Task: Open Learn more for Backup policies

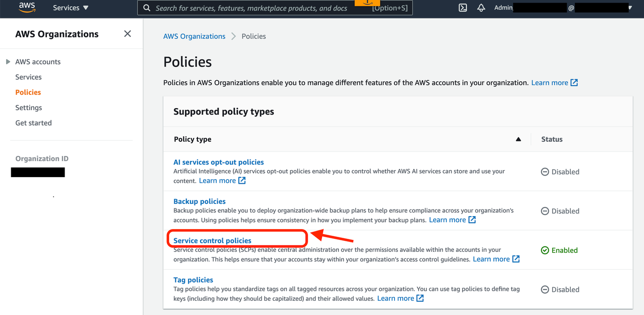Action: point(448,220)
